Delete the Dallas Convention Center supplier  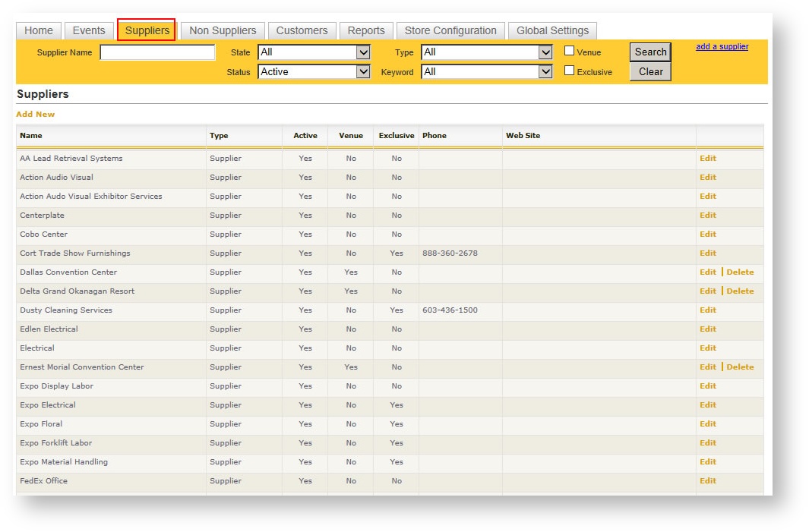point(740,272)
